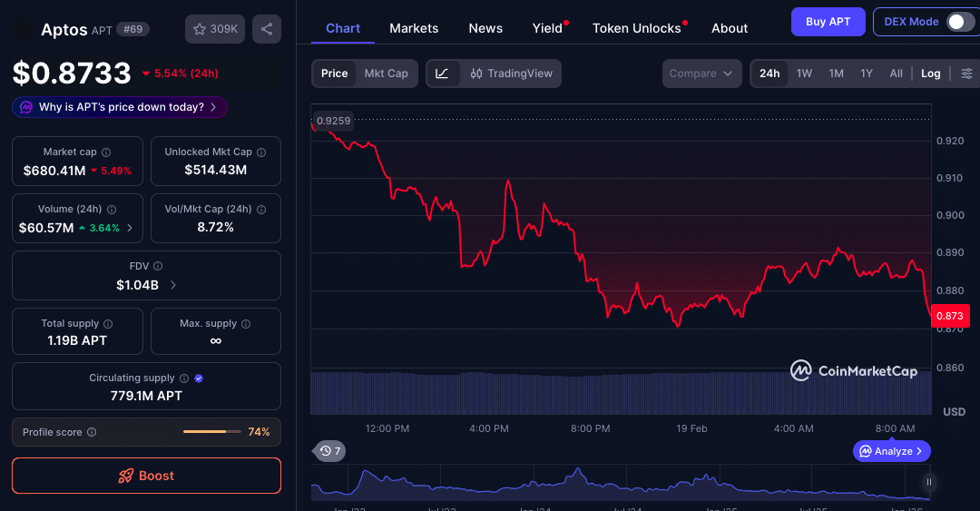Open Unlocked Mkt Cap info icon

click(261, 152)
